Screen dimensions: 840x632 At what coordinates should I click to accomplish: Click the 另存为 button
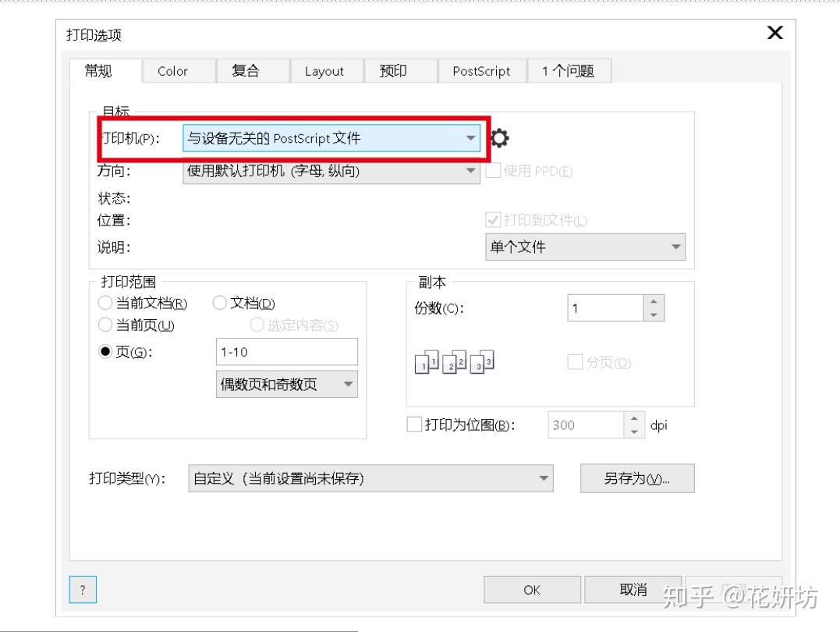click(x=637, y=478)
